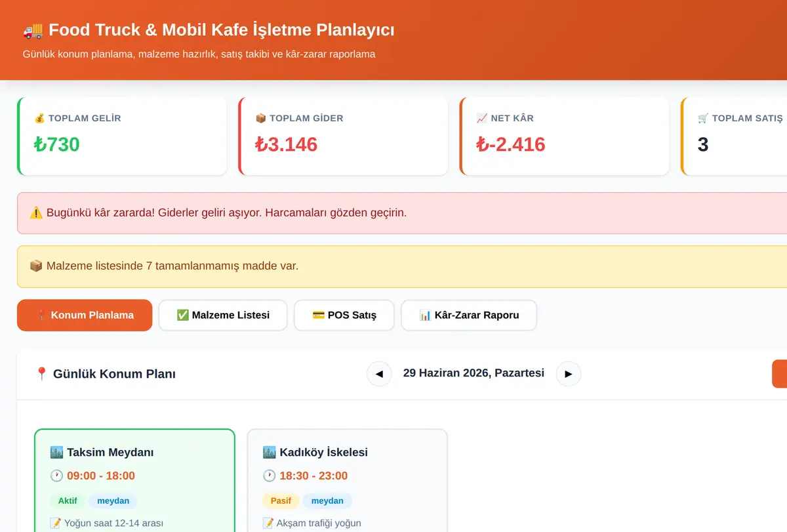
Task: Click the chart icon on Net Kâr
Action: (482, 119)
